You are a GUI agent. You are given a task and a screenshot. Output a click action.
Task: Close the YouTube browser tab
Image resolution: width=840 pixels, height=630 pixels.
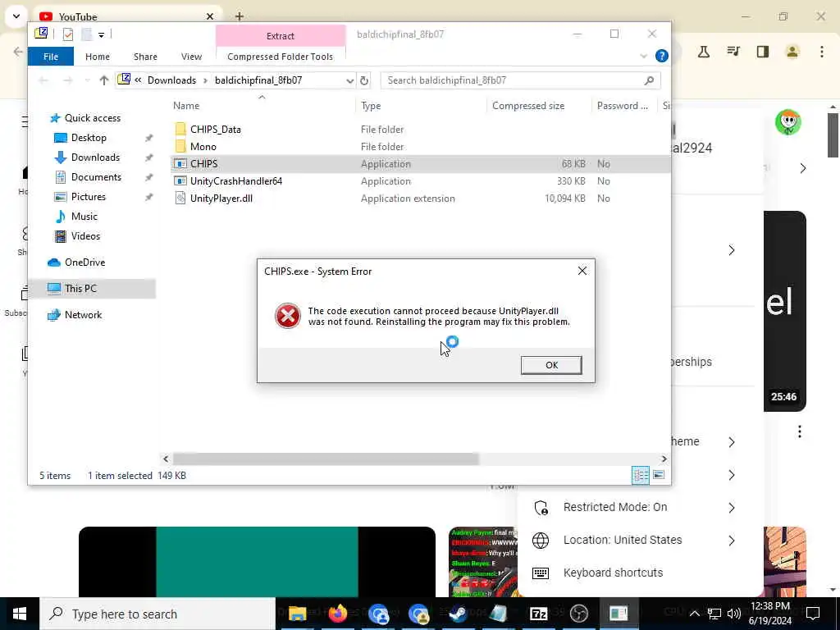(x=210, y=16)
